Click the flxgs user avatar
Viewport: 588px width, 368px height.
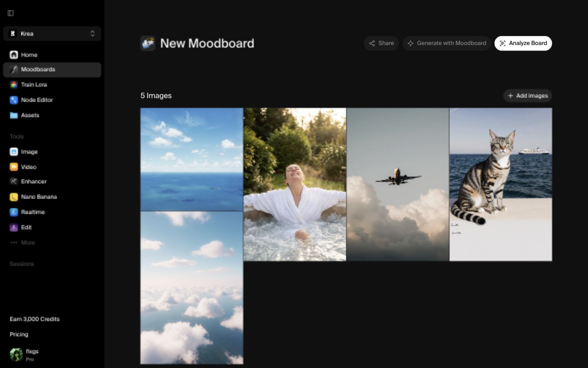[x=16, y=355]
